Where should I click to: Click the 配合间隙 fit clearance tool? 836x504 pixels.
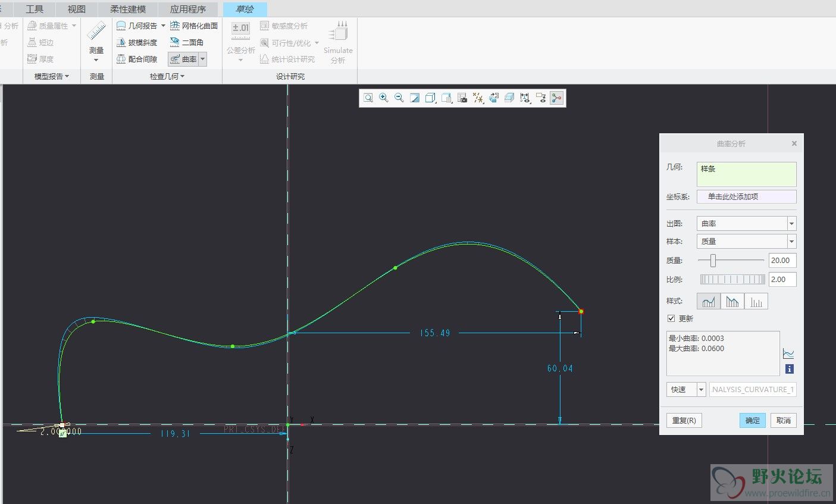click(137, 59)
